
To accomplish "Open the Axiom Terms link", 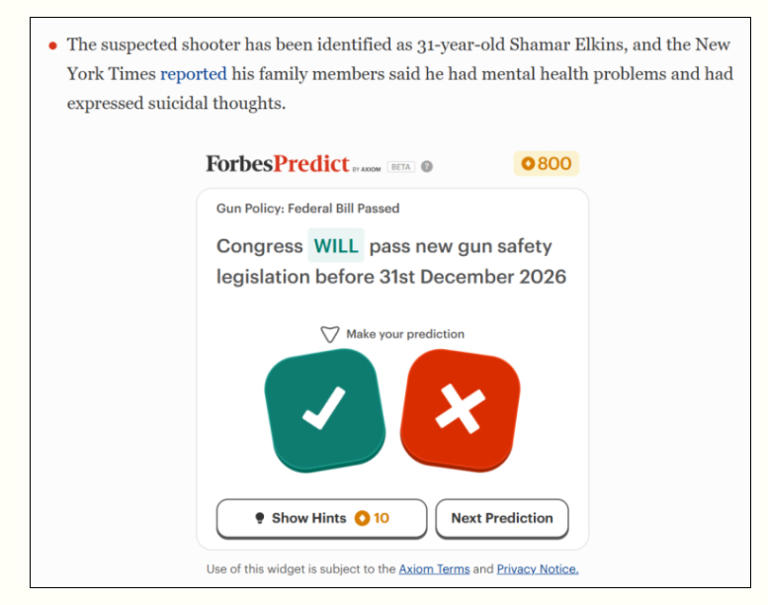I will point(434,569).
